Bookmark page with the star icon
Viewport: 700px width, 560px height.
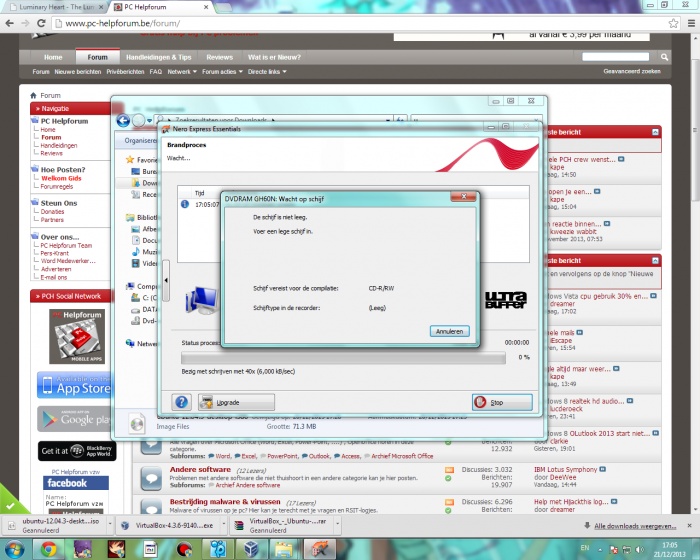(673, 23)
